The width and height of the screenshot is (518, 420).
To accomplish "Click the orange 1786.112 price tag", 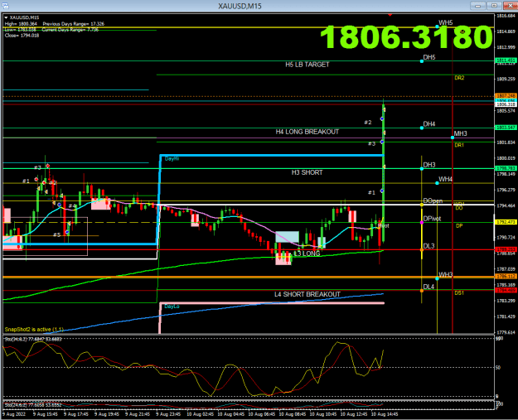I will (506, 277).
